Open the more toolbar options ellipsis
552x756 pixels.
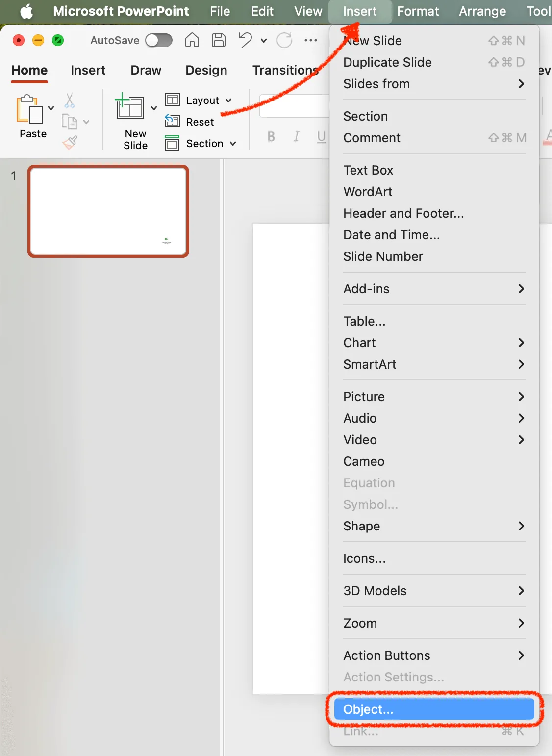(311, 40)
